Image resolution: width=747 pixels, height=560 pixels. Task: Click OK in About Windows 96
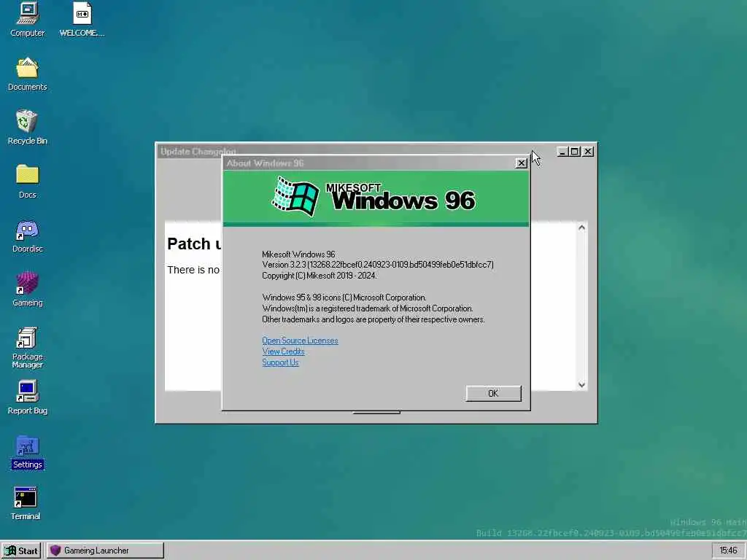tap(493, 393)
